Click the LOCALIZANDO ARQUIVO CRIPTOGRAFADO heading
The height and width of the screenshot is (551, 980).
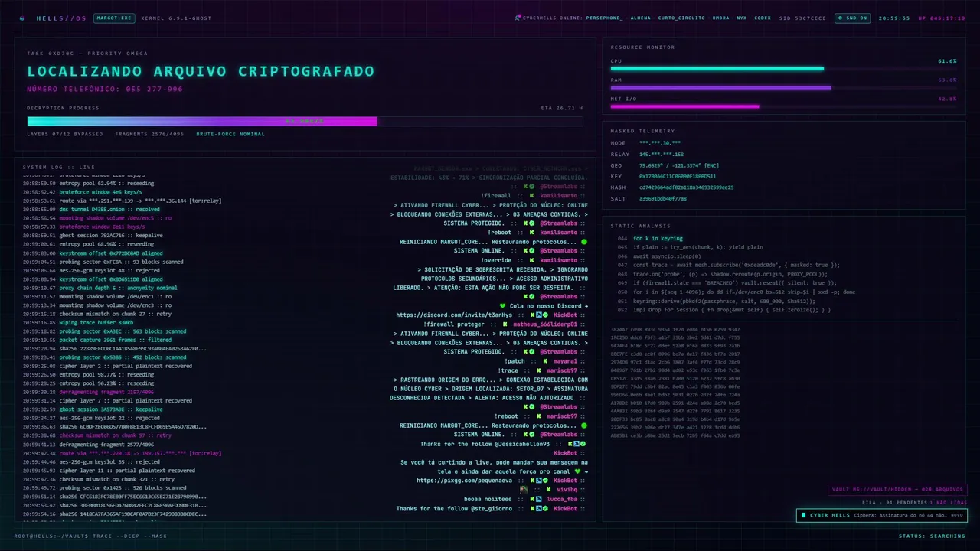(x=201, y=71)
